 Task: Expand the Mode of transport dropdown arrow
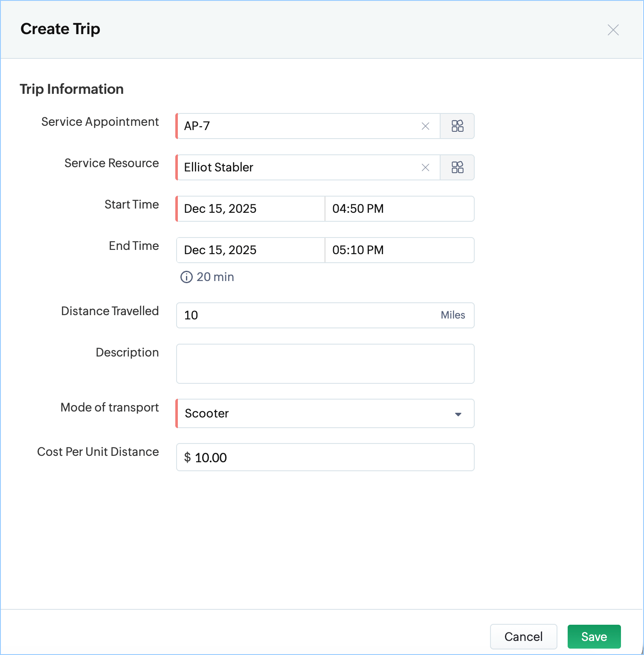click(x=458, y=414)
